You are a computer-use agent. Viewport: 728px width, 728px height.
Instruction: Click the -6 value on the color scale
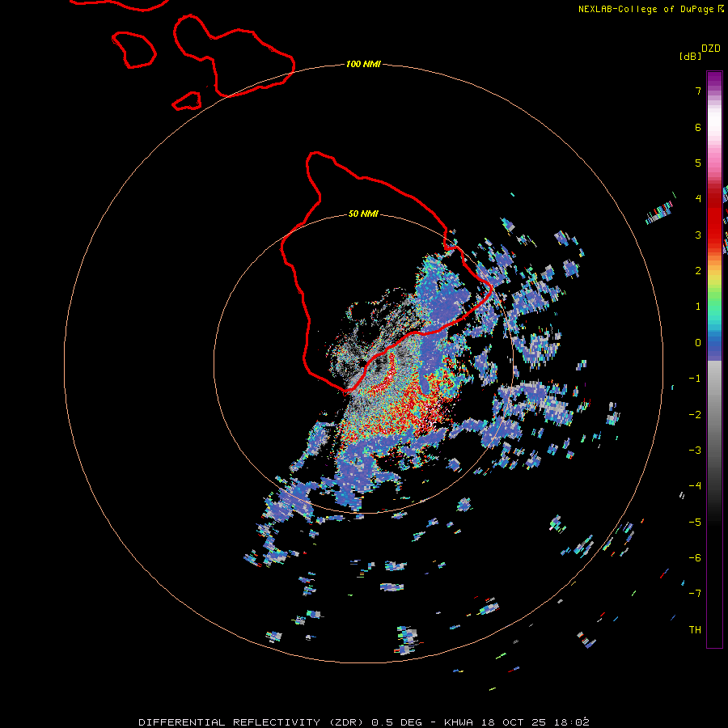coord(695,558)
